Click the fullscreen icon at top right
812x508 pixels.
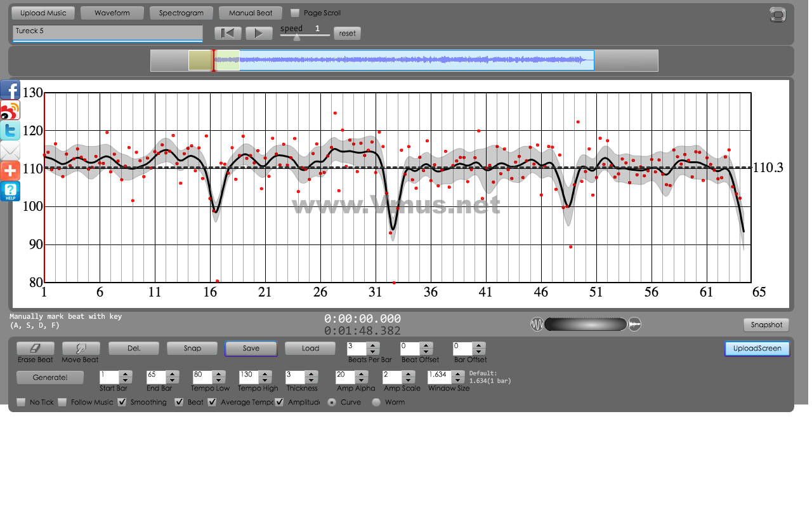coord(778,15)
